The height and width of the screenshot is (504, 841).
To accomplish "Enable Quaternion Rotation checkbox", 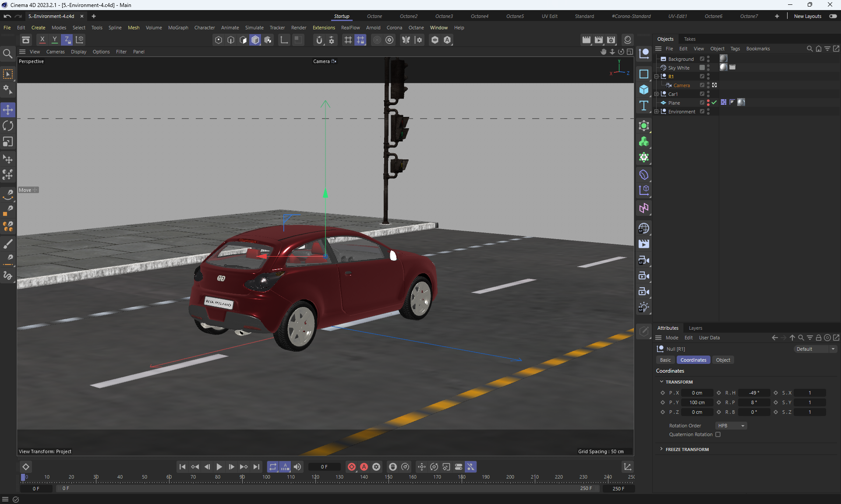I will point(718,434).
